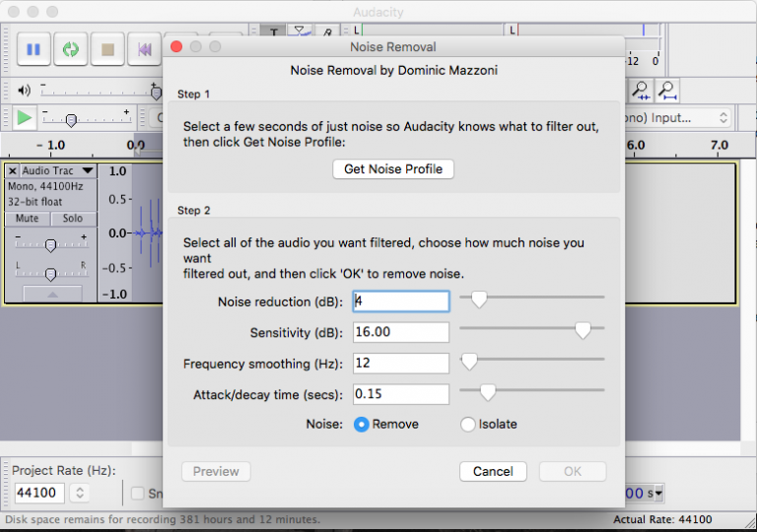Click the Get Noise Profile button
Image resolution: width=757 pixels, height=532 pixels.
(x=393, y=169)
